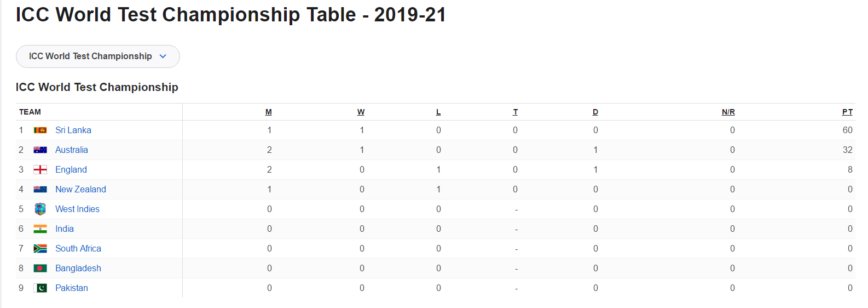Open the Pakistan team link

click(x=71, y=288)
